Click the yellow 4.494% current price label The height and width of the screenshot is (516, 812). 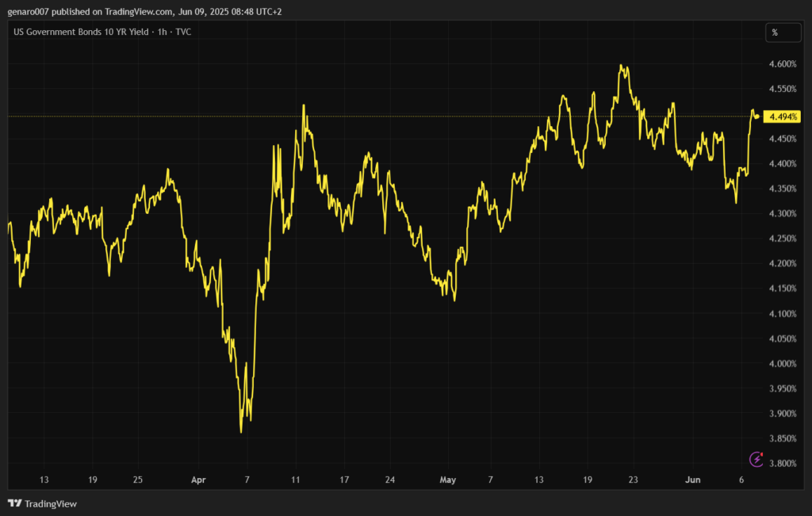click(x=783, y=117)
